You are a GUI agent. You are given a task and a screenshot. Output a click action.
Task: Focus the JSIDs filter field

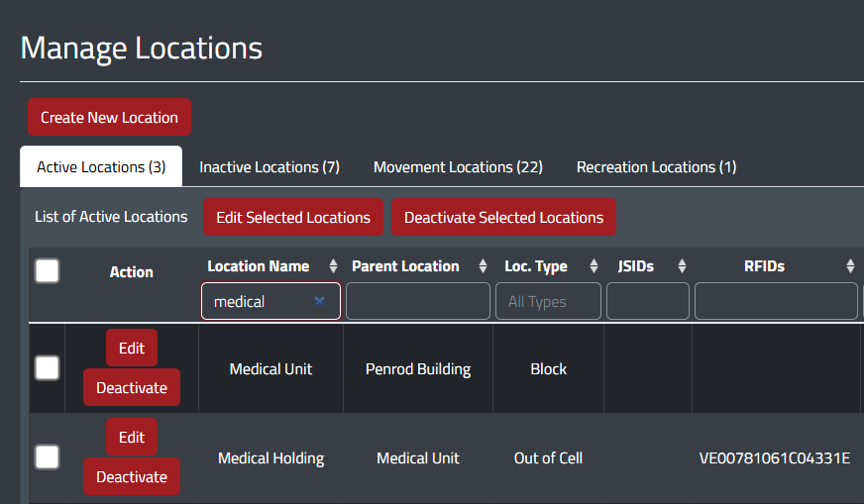648,301
